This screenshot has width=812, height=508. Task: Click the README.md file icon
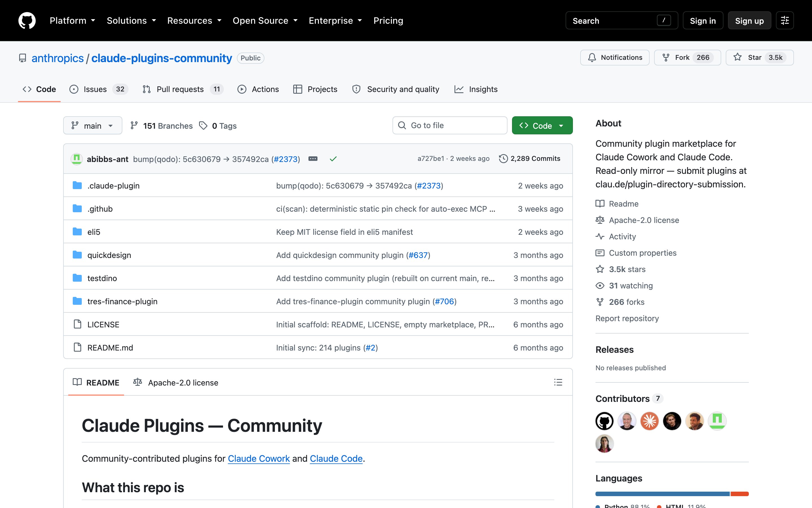point(77,347)
